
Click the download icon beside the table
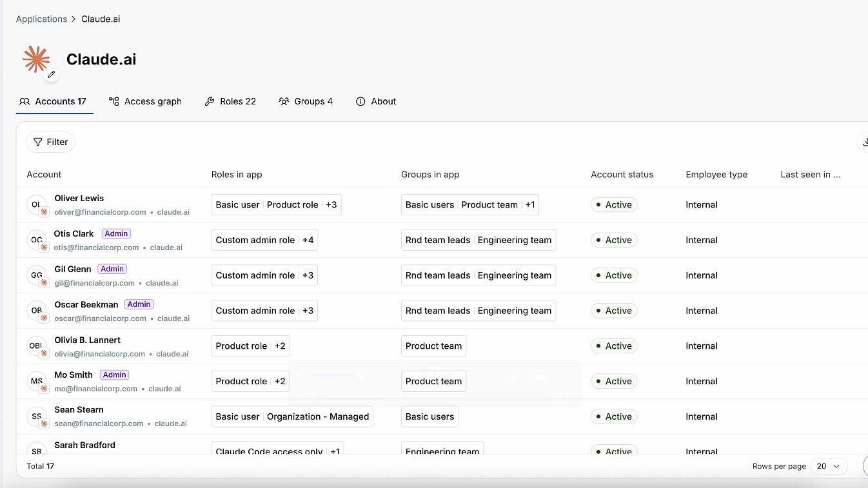tap(865, 142)
